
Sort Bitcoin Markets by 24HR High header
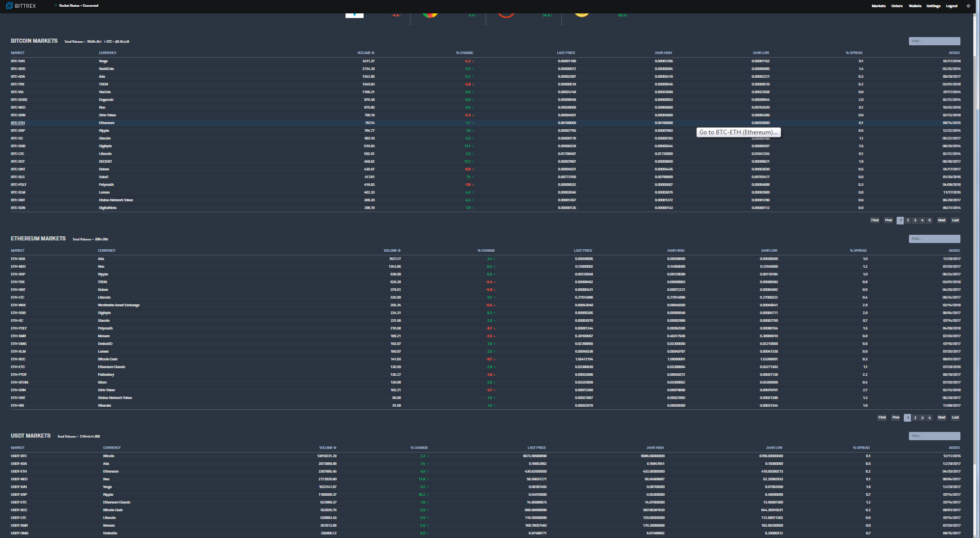(663, 53)
